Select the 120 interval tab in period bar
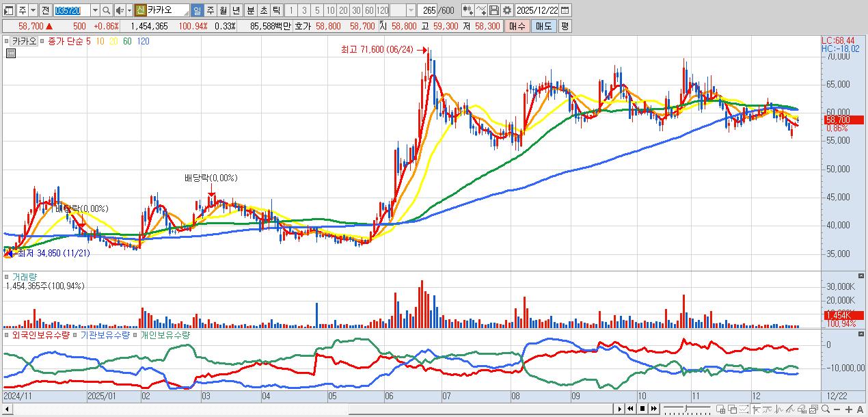This screenshot has height=417, width=868. pos(382,10)
